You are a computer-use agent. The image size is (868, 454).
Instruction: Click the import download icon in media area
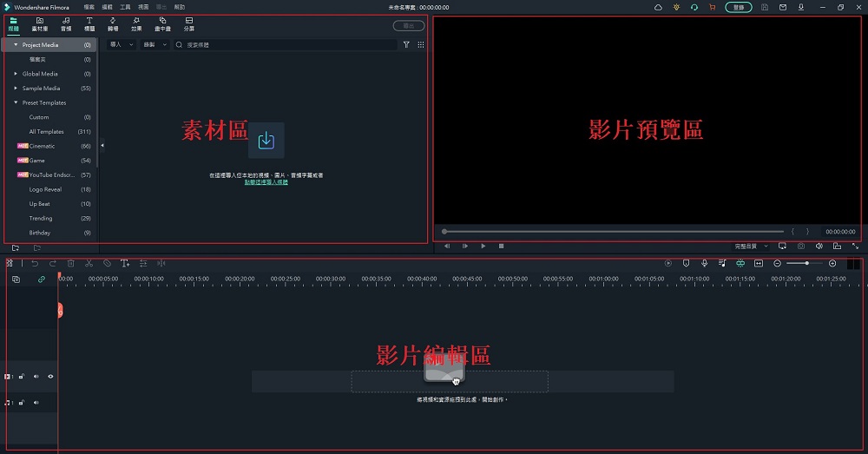(266, 140)
